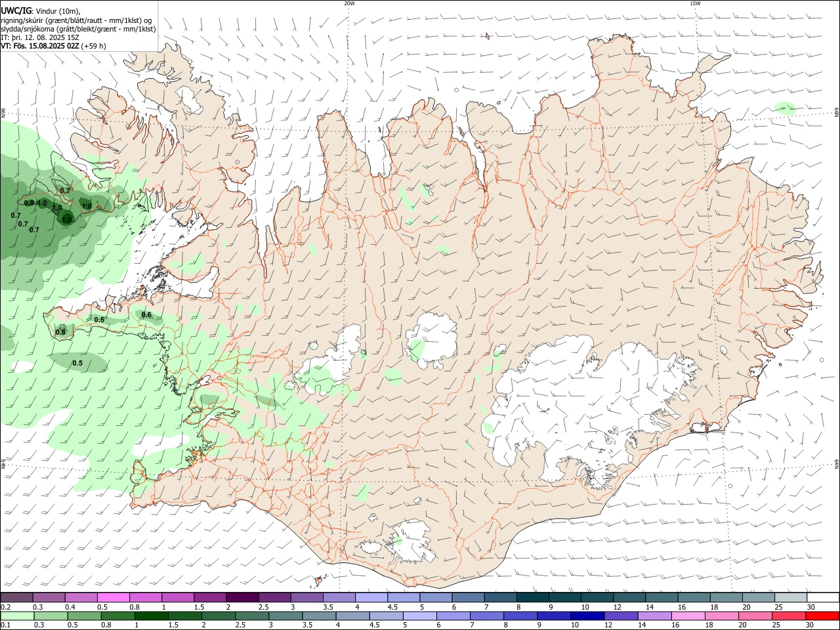Click the 1.2 rainfall value on the map
The image size is (840, 630).
tap(67, 220)
